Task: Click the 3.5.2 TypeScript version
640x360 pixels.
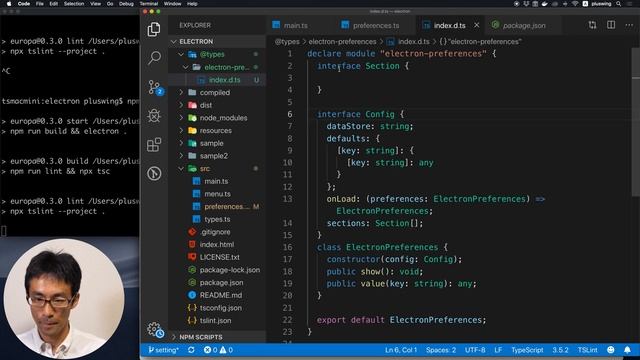Action: [560, 350]
